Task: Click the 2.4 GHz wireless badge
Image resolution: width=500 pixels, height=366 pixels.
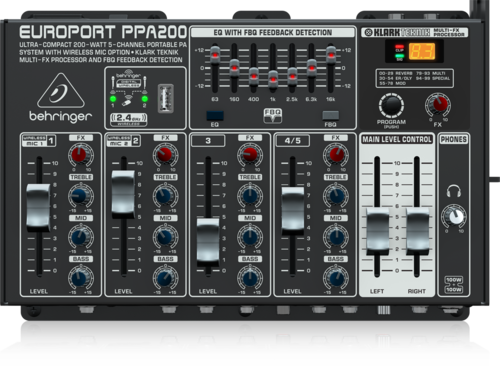Action: click(x=129, y=119)
